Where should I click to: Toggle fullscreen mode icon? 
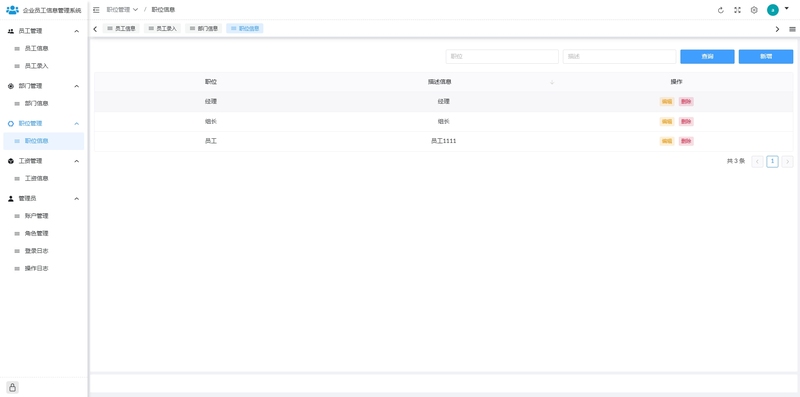coord(737,10)
